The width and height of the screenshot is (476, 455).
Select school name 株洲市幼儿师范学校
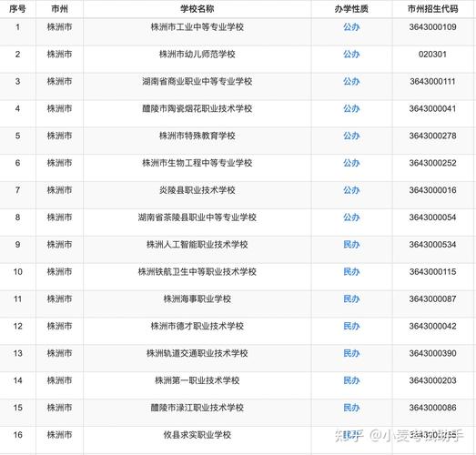pyautogui.click(x=197, y=55)
